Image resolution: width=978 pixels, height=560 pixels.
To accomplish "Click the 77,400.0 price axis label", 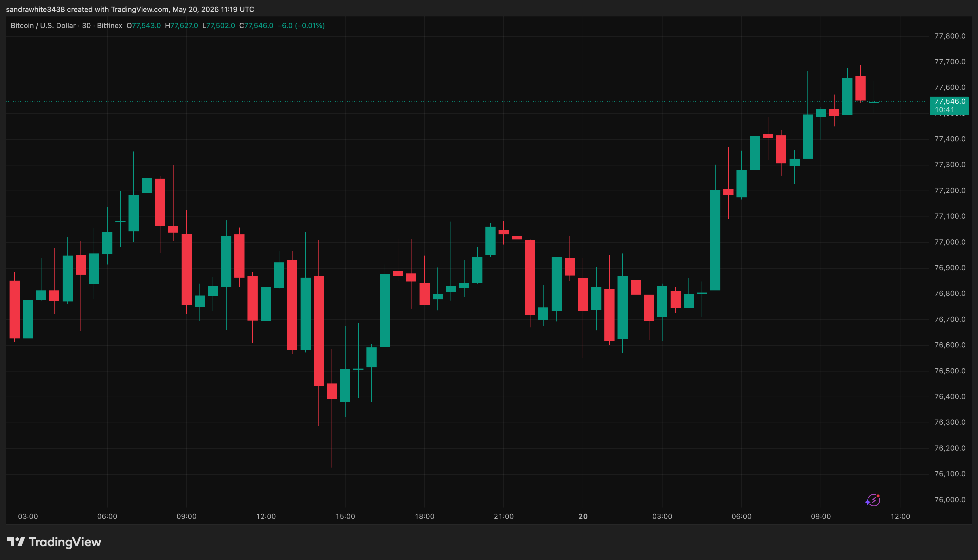I will [950, 139].
